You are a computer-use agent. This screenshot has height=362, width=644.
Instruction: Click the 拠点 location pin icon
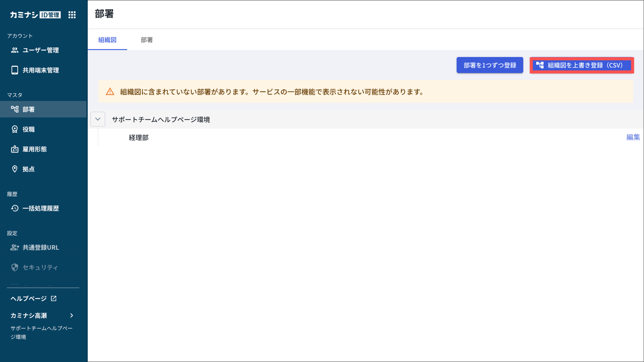(x=14, y=169)
